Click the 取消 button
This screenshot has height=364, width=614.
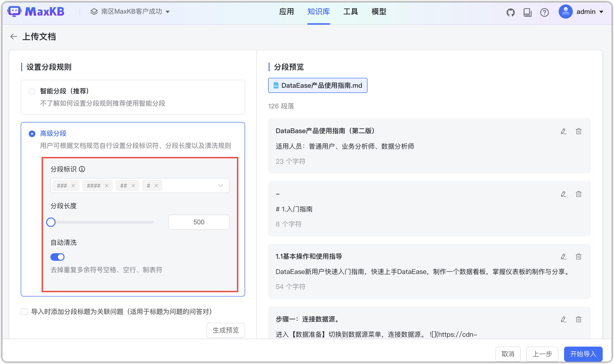tap(508, 354)
